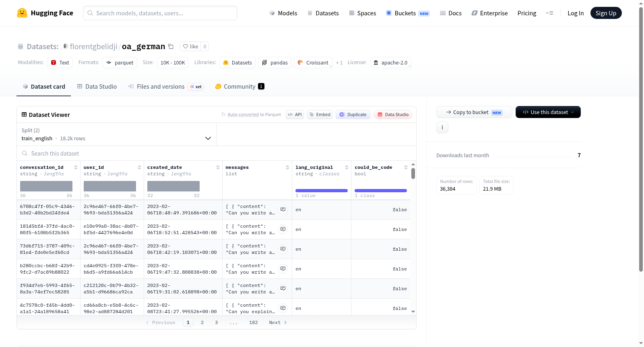Open expand-message icon in 6708c47f row

[283, 210]
